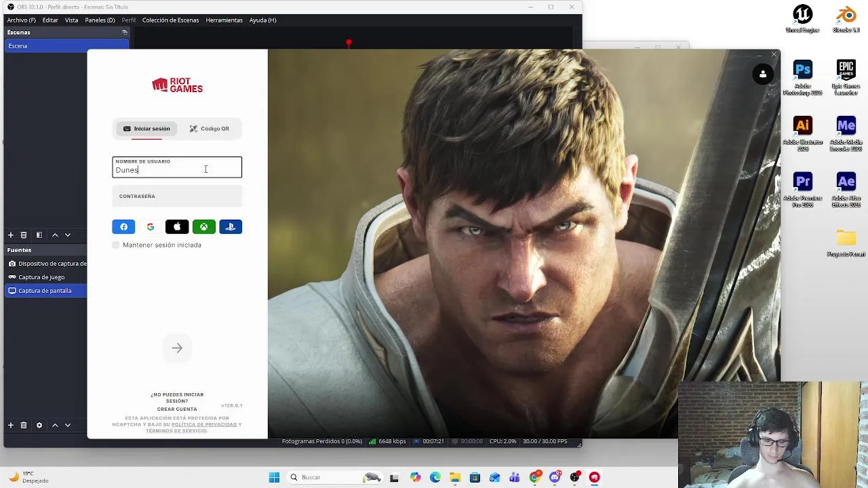Open Ayuda menu in OBS
868x488 pixels.
point(262,20)
